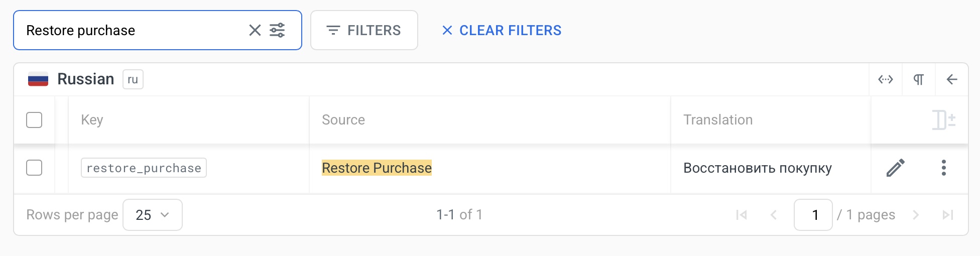Viewport: 980px width, 256px height.
Task: Toggle column width expand icon
Action: tap(886, 79)
